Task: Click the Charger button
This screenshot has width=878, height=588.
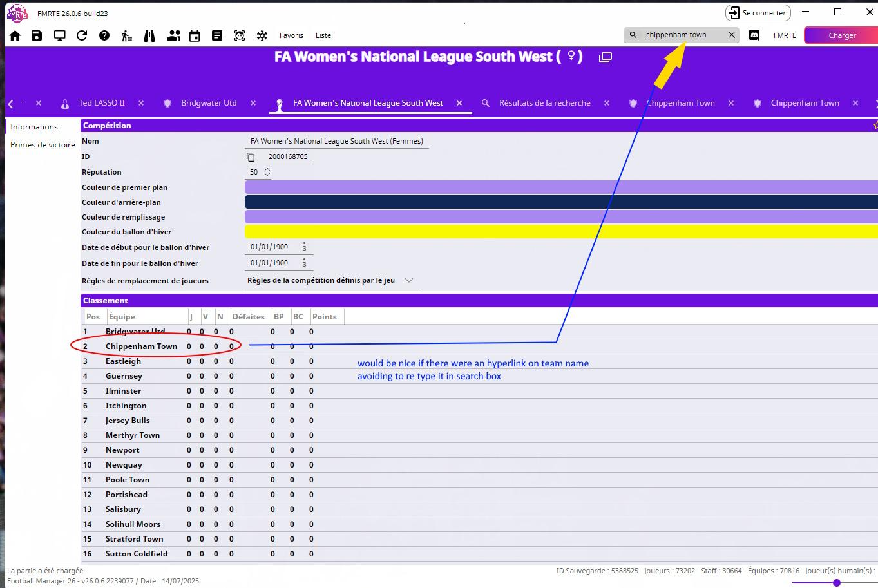Action: pos(841,35)
